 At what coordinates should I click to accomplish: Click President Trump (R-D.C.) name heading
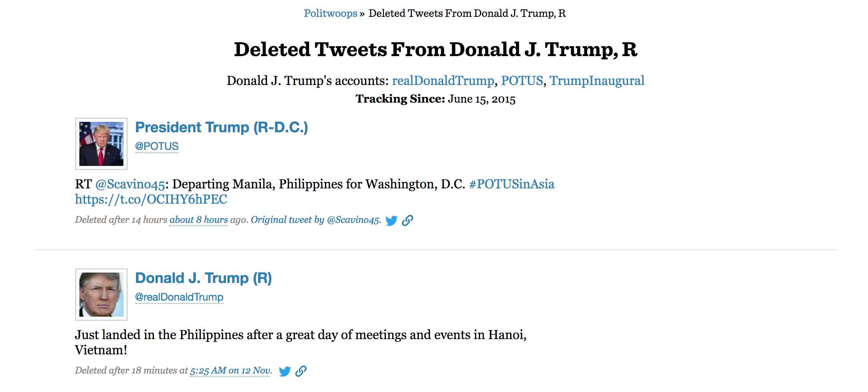tap(222, 127)
